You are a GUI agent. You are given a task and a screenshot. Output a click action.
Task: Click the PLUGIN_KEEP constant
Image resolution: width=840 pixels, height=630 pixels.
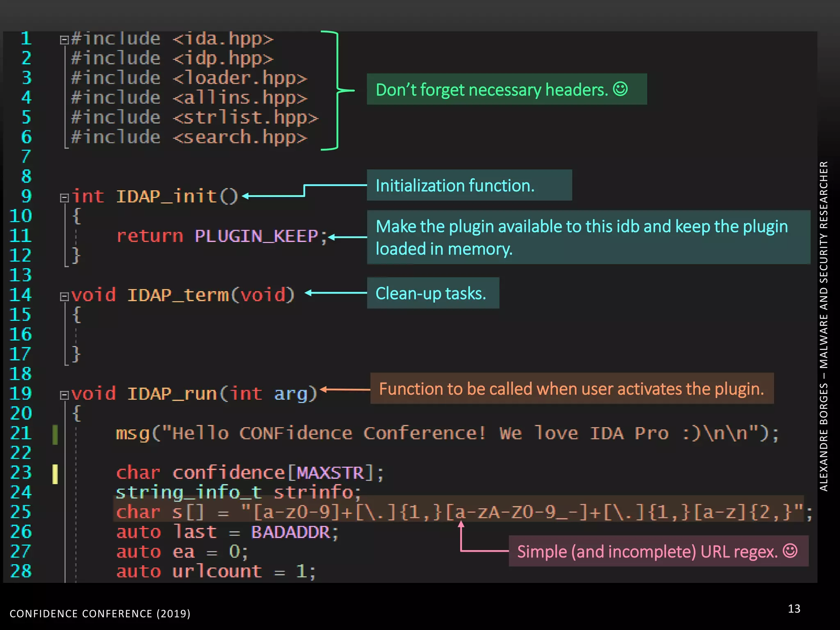click(256, 236)
